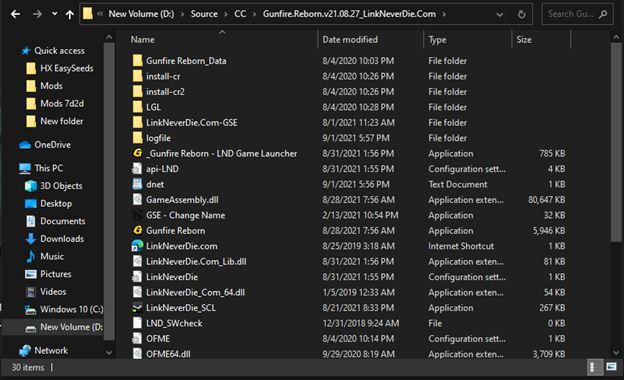
Task: Open the address bar history dropdown
Action: [x=499, y=15]
